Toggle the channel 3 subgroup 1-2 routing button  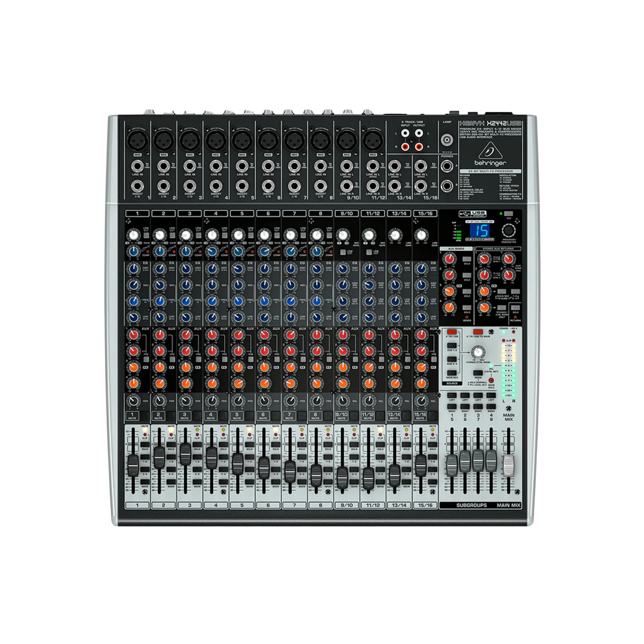(197, 458)
